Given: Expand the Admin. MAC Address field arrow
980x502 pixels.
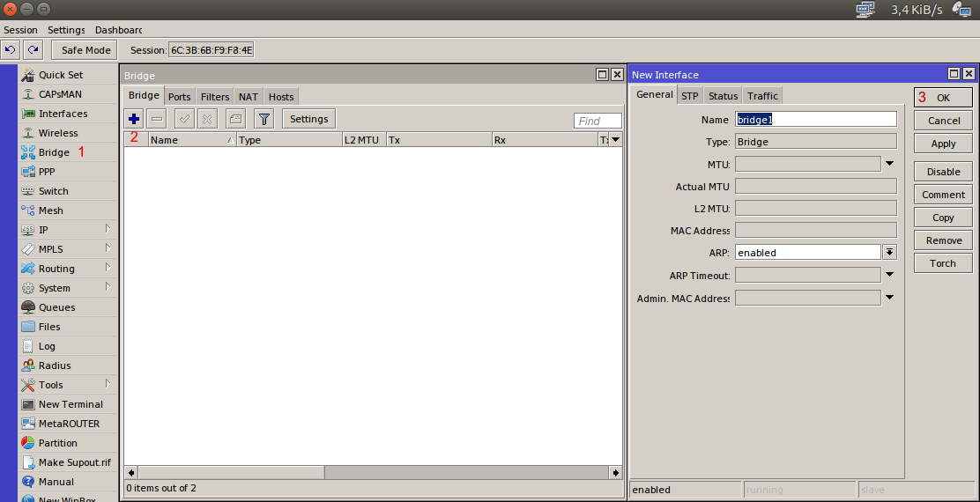Looking at the screenshot, I should (889, 298).
